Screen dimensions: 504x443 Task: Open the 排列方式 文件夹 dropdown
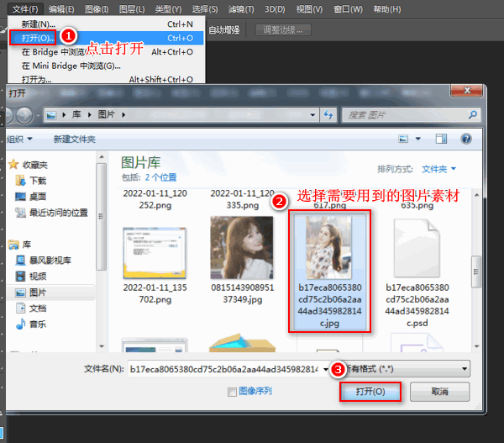pos(438,169)
